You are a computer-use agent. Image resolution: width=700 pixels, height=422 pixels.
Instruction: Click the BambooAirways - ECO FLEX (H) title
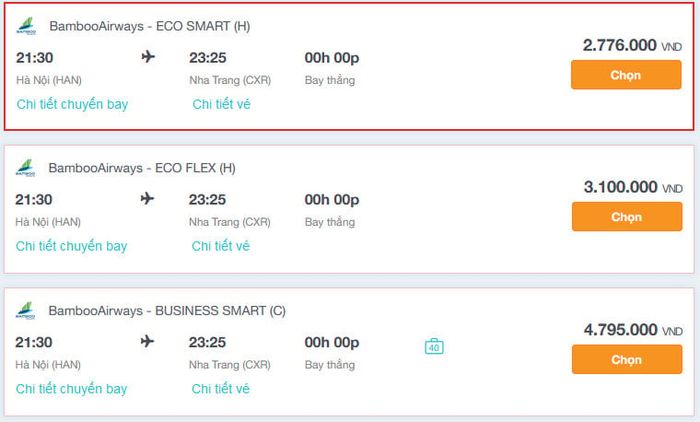[x=142, y=168]
